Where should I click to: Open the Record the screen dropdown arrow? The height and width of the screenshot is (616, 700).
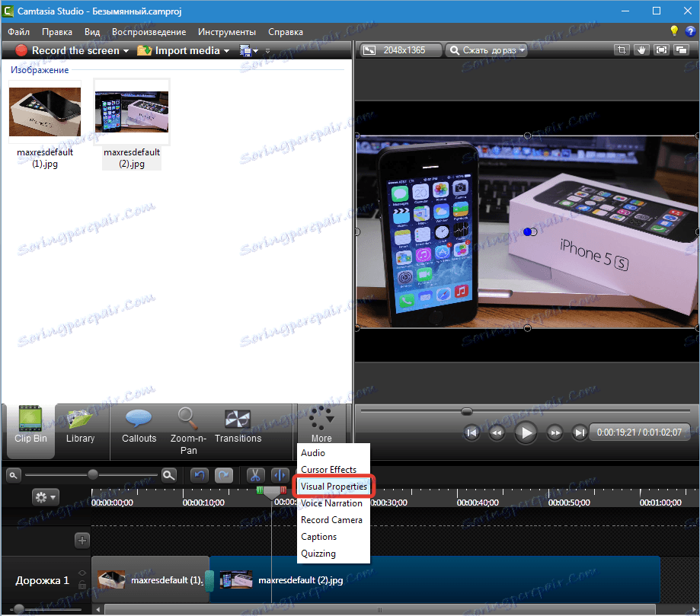(x=126, y=51)
